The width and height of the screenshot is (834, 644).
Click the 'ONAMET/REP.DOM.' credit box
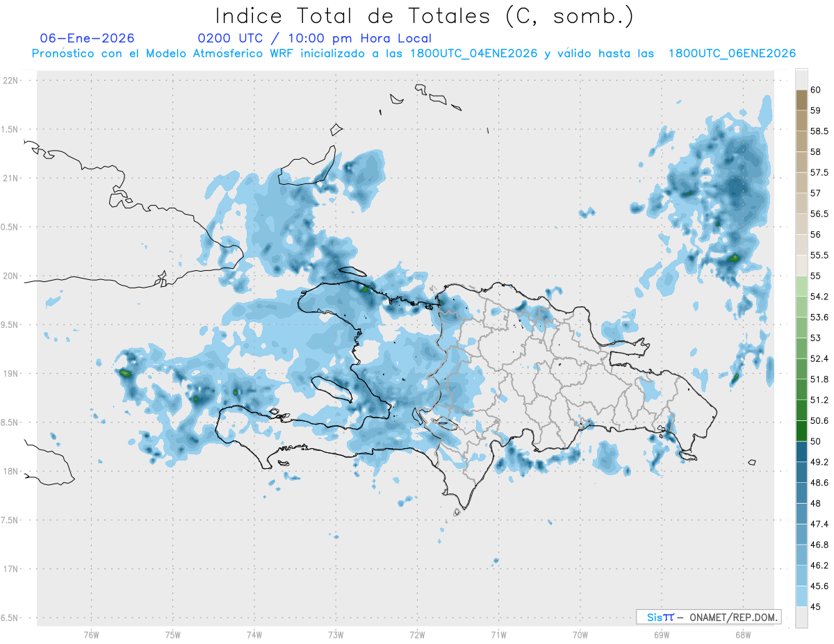click(x=708, y=617)
